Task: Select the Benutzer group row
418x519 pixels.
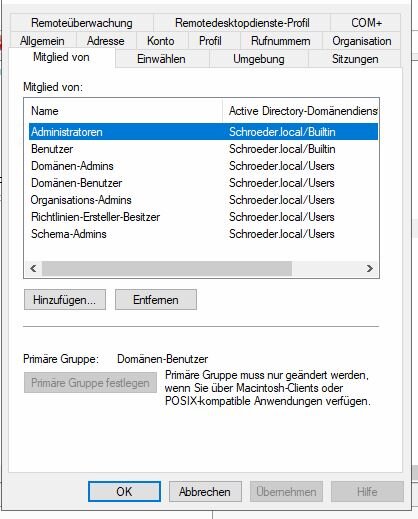Action: (203, 149)
